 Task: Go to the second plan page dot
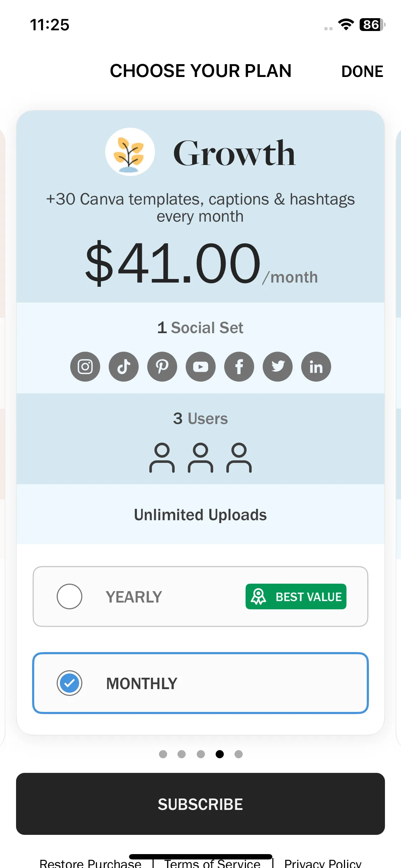coord(182,754)
